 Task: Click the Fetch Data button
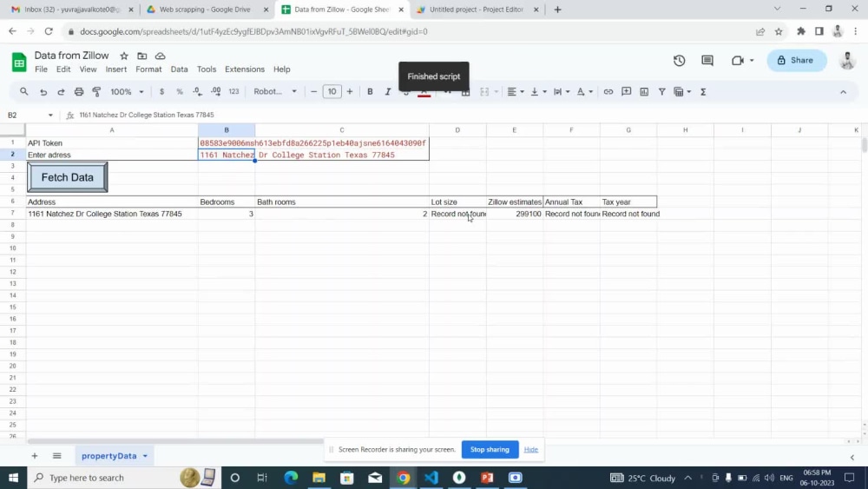pyautogui.click(x=68, y=177)
